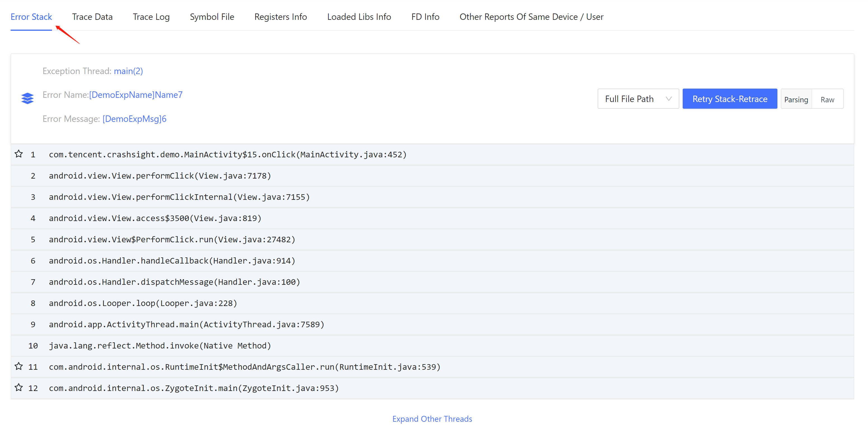Select frame View$PerformClick.run line
Image resolution: width=868 pixels, height=448 pixels.
[432, 240]
